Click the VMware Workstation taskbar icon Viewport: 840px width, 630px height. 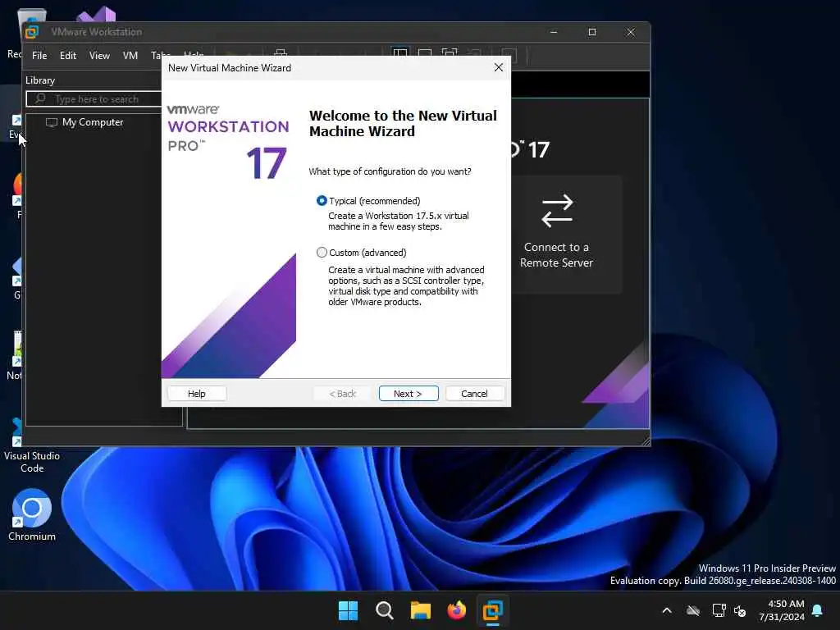(x=492, y=610)
